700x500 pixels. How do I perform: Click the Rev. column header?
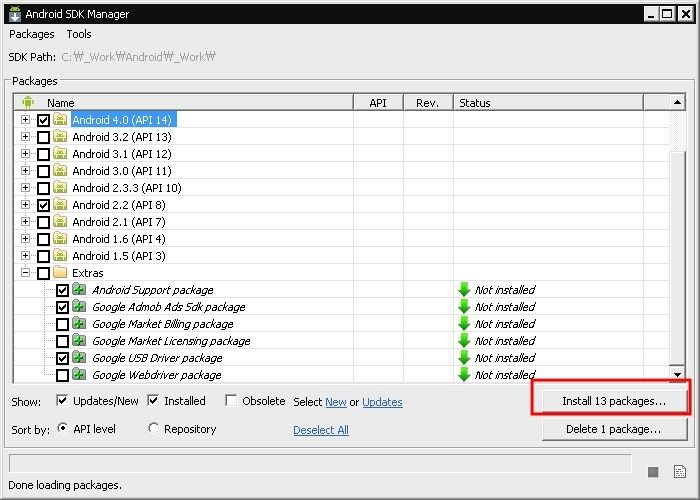click(428, 102)
